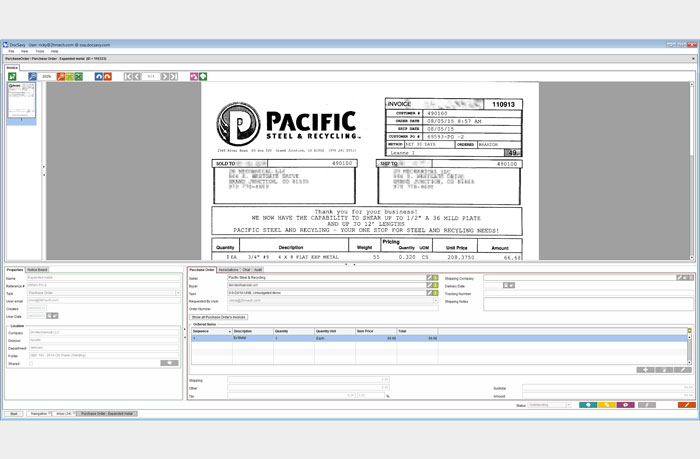This screenshot has width=700, height=459.
Task: Switch to the Associations tab
Action: 227,269
